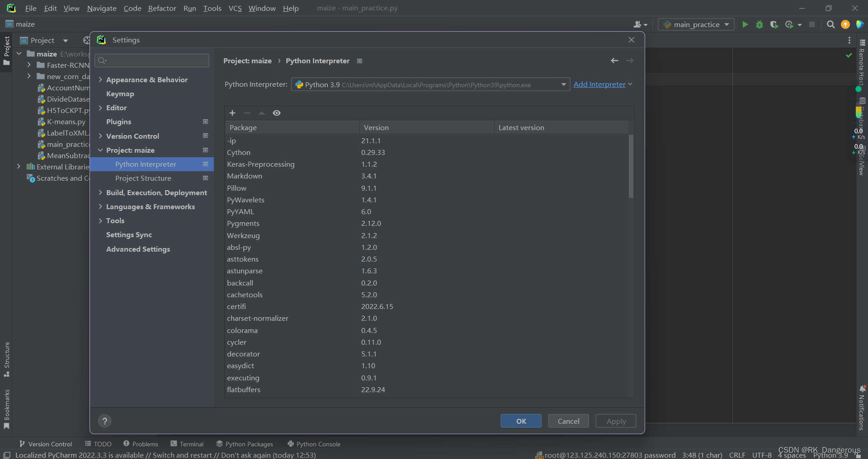
Task: Toggle Show early releases eye icon
Action: click(x=277, y=113)
